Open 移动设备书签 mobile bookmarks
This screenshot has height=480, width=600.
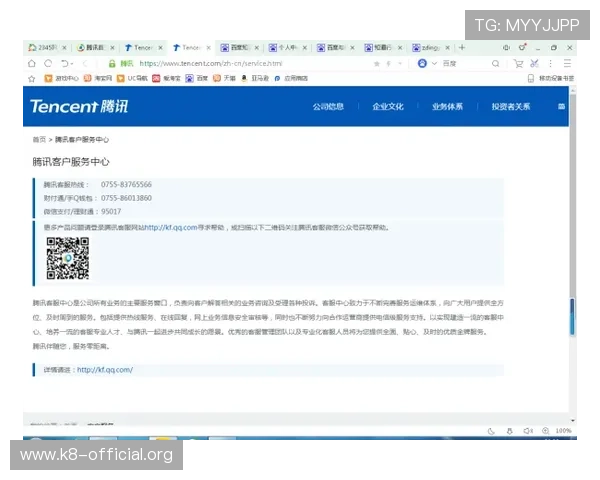point(551,78)
